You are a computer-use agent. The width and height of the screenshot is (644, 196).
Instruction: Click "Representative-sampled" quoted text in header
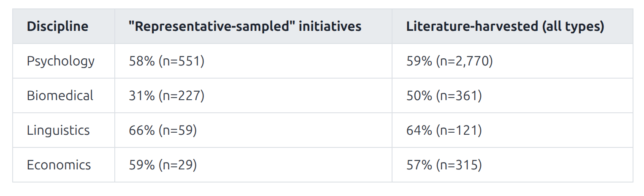tap(212, 27)
